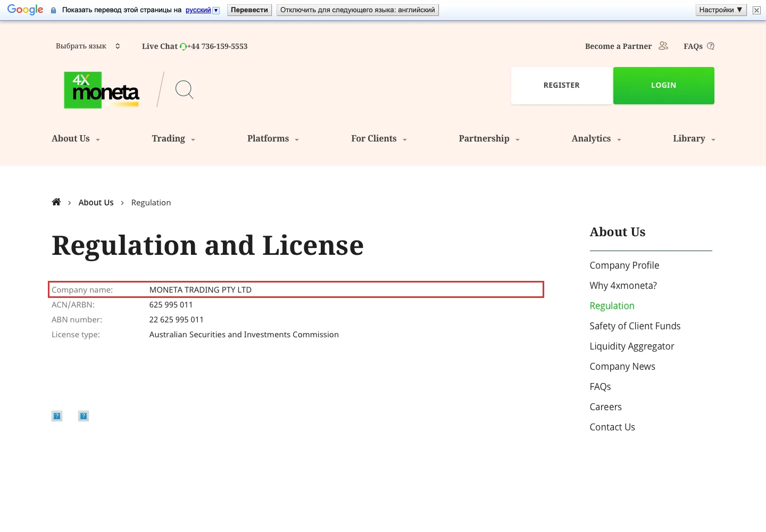This screenshot has height=532, width=766.
Task: Open the русский target language dropdown
Action: 203,10
